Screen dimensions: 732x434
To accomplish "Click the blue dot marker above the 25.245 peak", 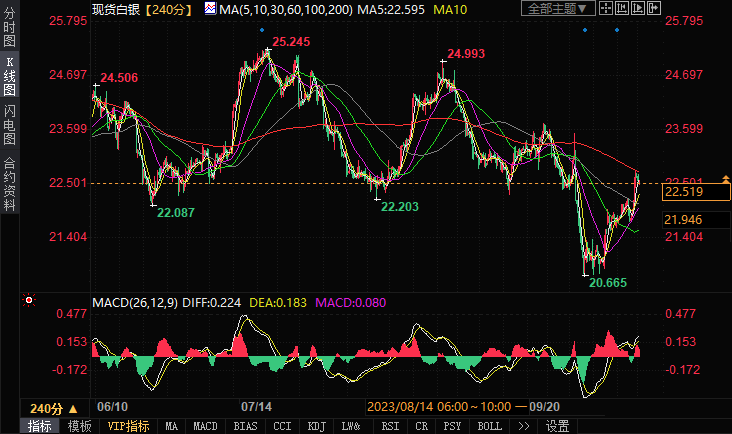I will pos(262,30).
